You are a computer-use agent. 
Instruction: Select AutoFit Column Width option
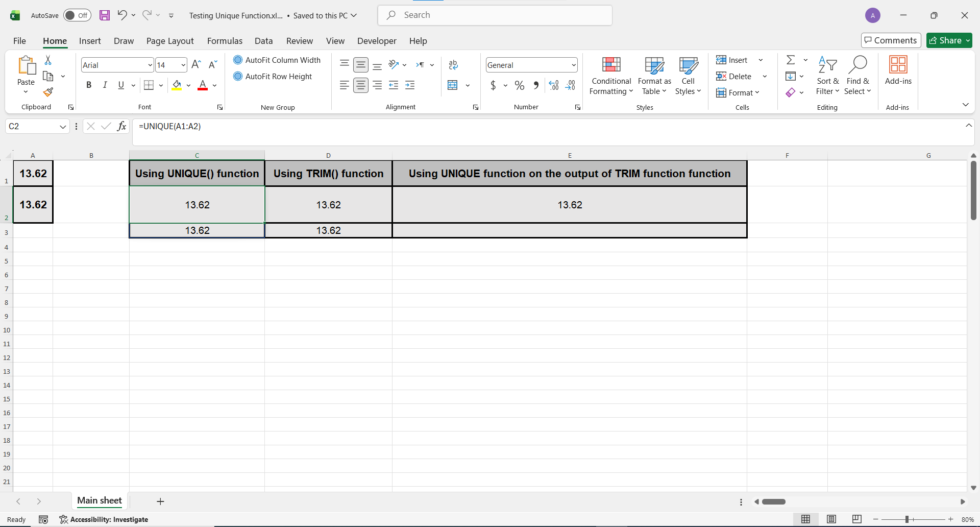(277, 60)
